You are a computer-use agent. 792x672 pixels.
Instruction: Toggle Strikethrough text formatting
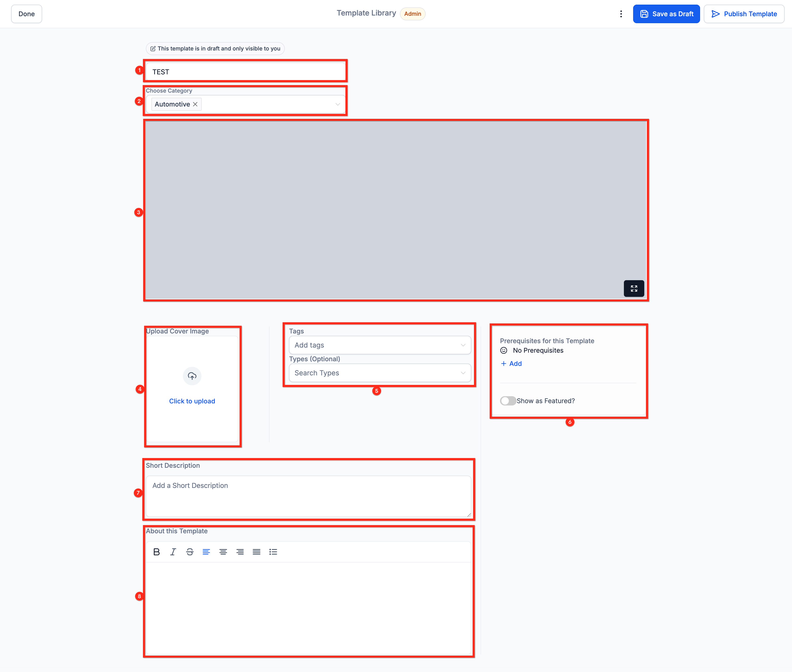tap(190, 552)
